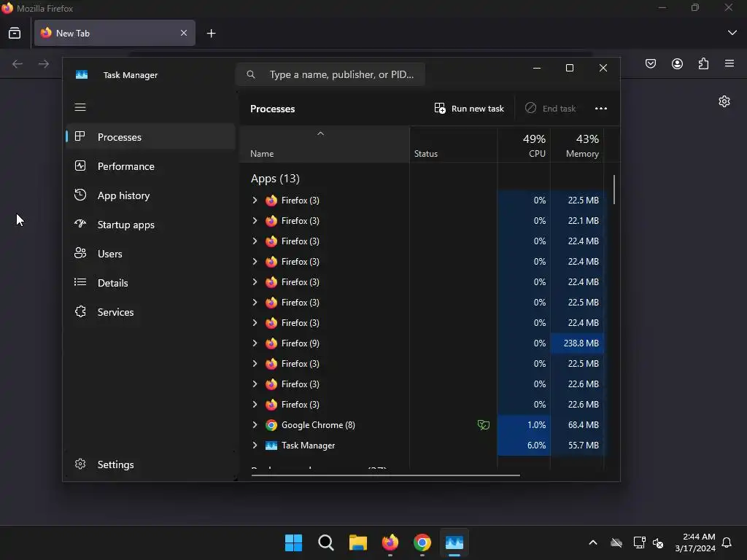Sort processes by the Name column
Image resolution: width=747 pixels, height=560 pixels.
(x=325, y=145)
